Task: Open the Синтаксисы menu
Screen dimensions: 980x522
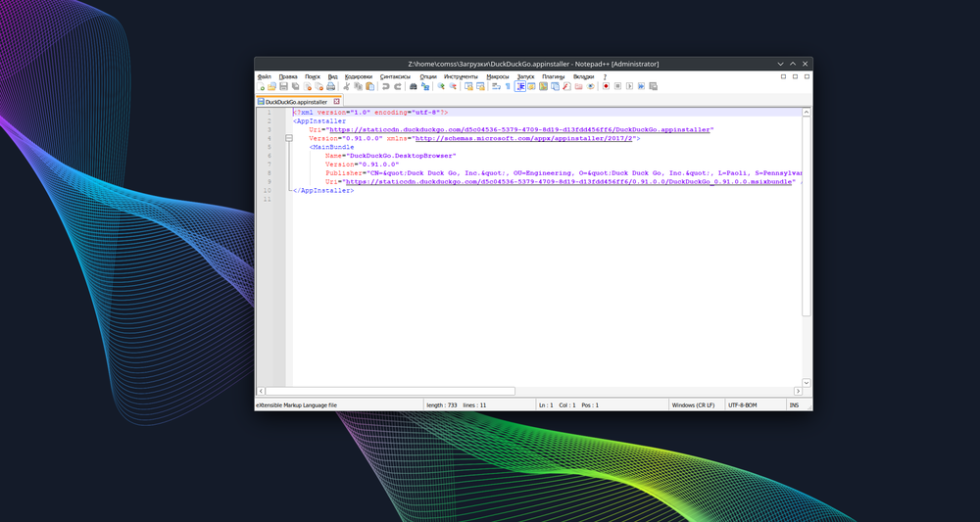Action: (395, 75)
